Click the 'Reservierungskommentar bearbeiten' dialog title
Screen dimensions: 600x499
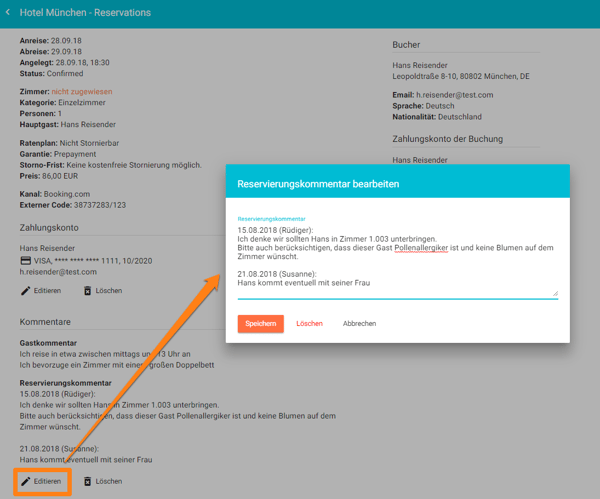[318, 184]
